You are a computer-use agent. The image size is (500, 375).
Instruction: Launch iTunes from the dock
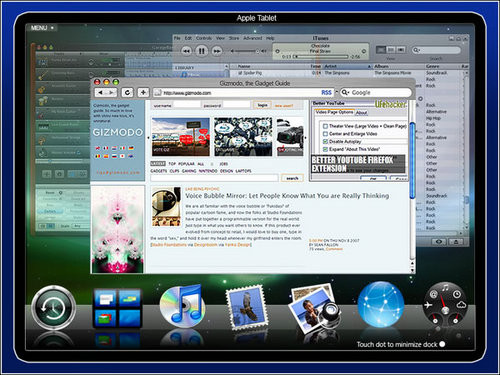[182, 307]
